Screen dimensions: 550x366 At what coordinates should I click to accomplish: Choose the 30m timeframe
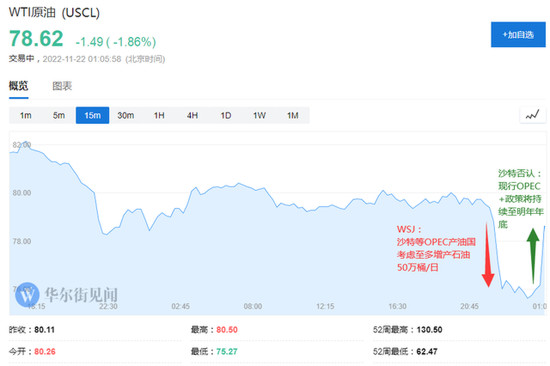click(x=126, y=115)
